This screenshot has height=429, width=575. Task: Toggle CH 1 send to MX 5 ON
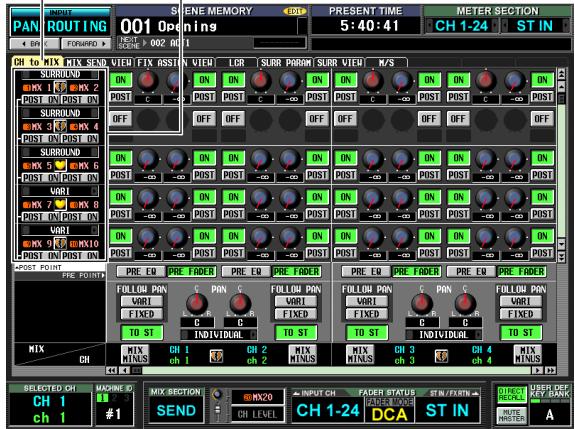click(121, 158)
